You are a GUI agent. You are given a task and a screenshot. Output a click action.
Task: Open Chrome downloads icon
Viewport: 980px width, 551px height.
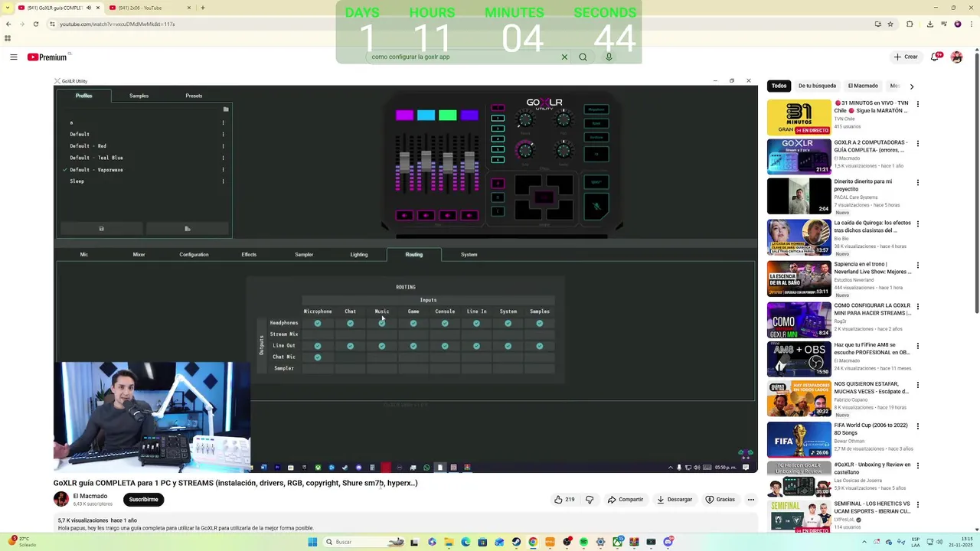(929, 24)
